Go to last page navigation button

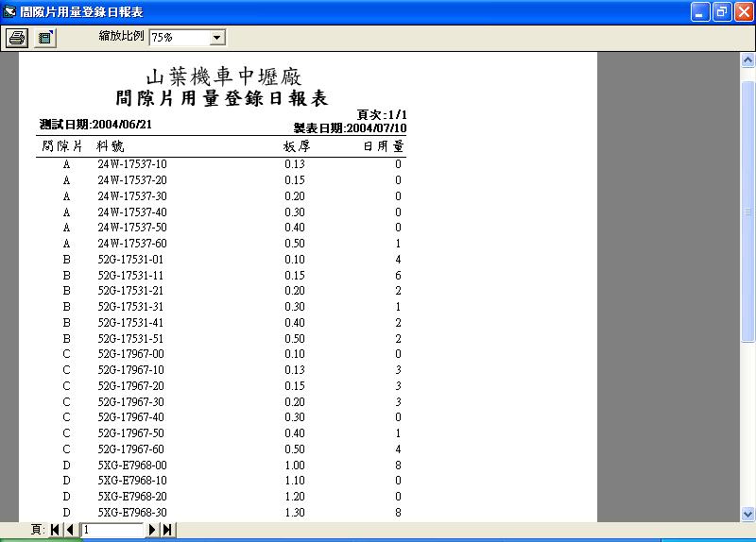[x=167, y=530]
